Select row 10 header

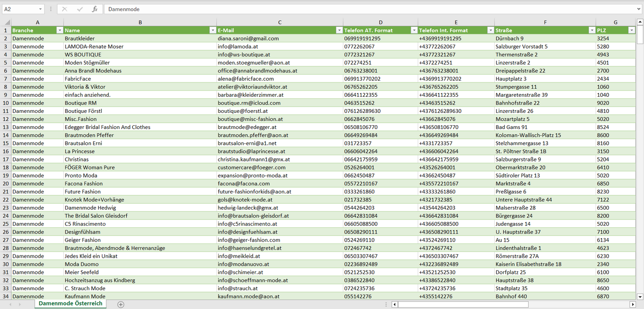(x=6, y=103)
